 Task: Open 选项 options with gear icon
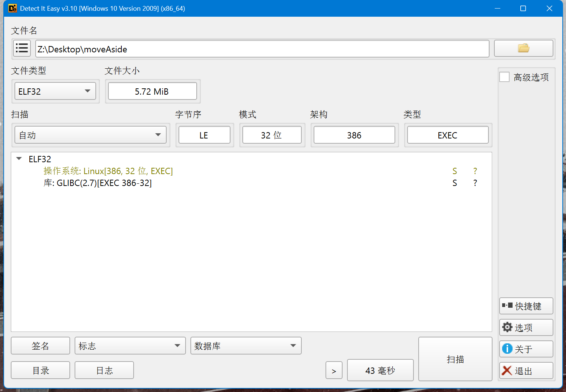pyautogui.click(x=526, y=327)
